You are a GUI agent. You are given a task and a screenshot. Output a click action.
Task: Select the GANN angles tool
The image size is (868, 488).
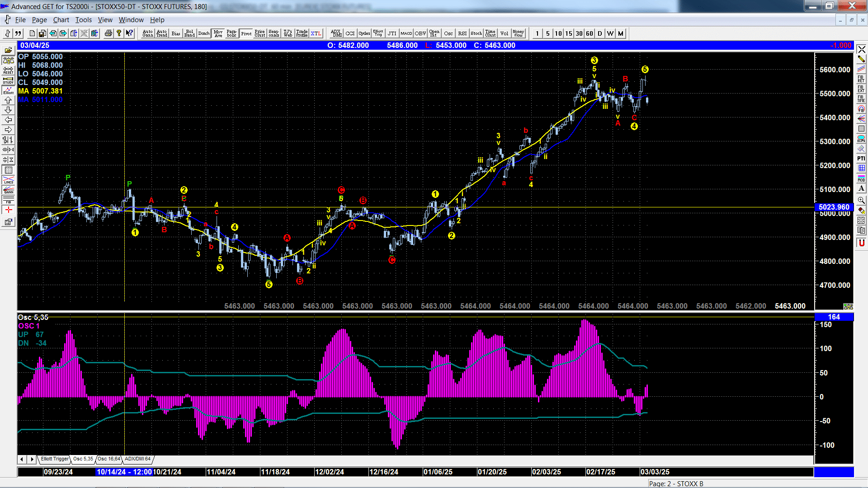tap(8, 190)
